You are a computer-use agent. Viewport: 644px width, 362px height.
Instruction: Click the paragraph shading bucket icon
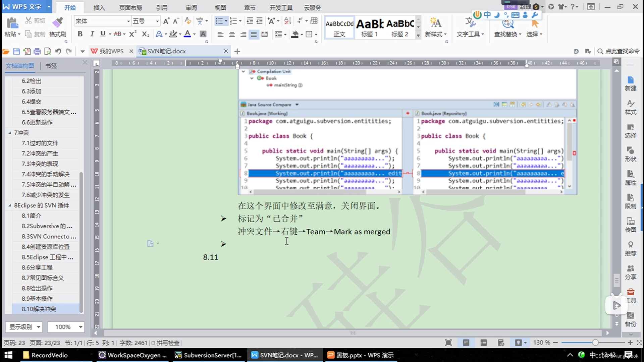(x=295, y=34)
